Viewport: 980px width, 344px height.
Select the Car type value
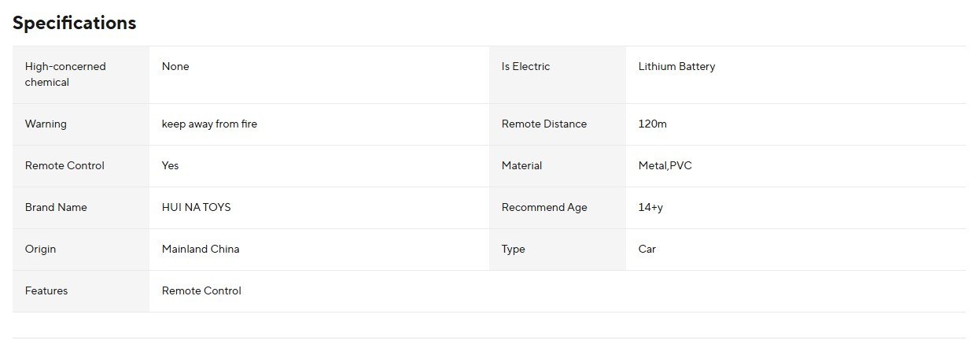(x=647, y=250)
